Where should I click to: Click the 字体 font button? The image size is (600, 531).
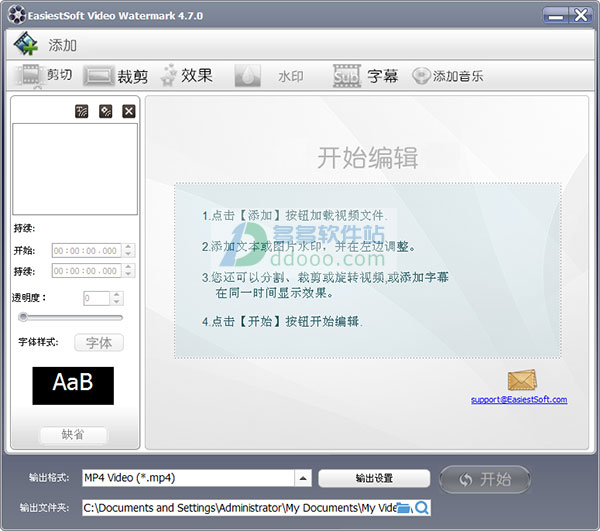pos(99,343)
